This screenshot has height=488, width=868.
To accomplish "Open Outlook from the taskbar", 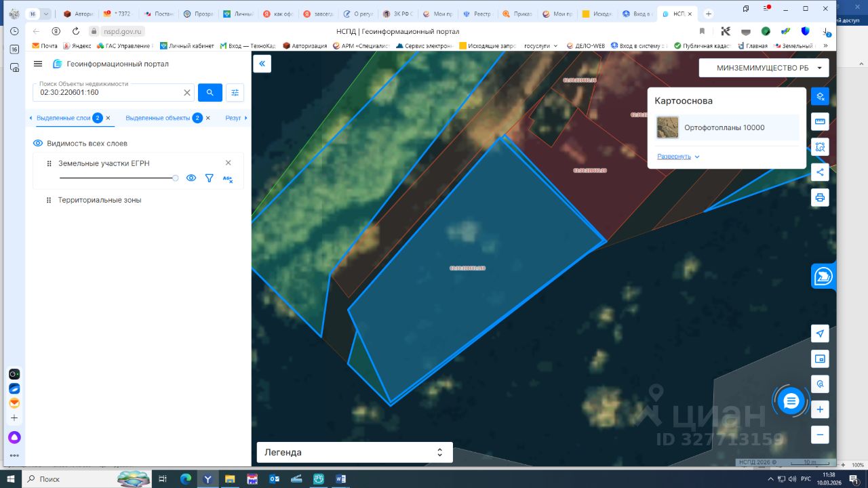I will 275,479.
